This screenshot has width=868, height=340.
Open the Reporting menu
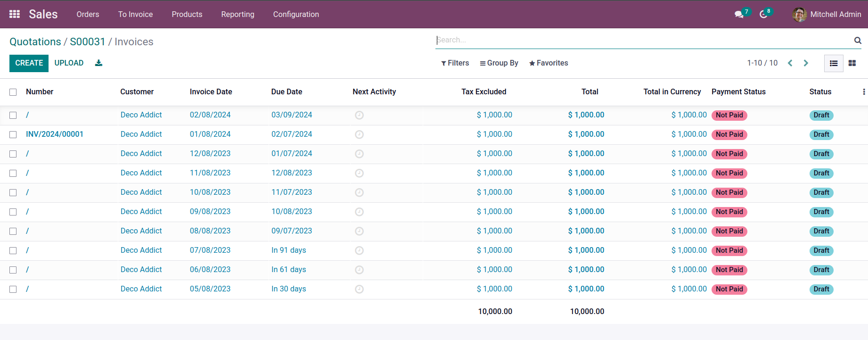coord(237,15)
